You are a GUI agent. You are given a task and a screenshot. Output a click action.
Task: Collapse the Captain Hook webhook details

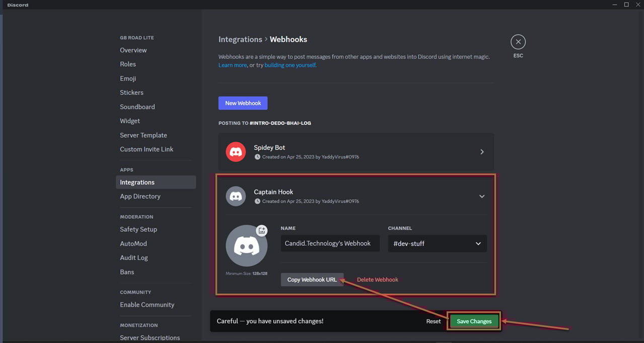482,196
